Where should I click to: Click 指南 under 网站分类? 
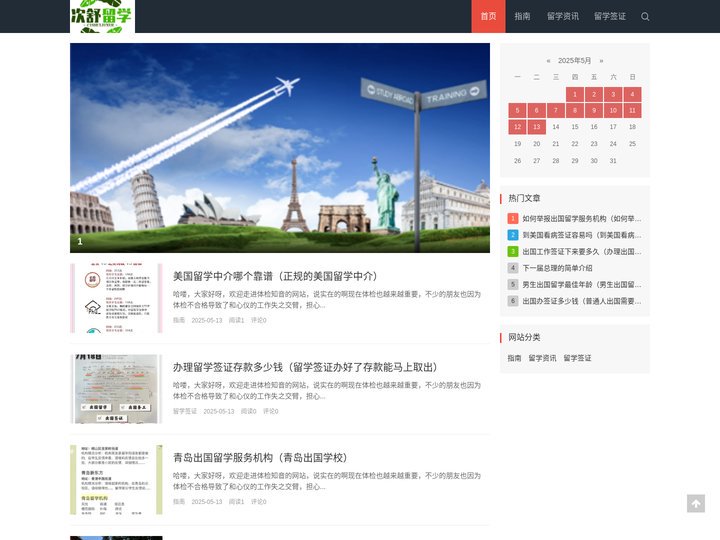514,358
